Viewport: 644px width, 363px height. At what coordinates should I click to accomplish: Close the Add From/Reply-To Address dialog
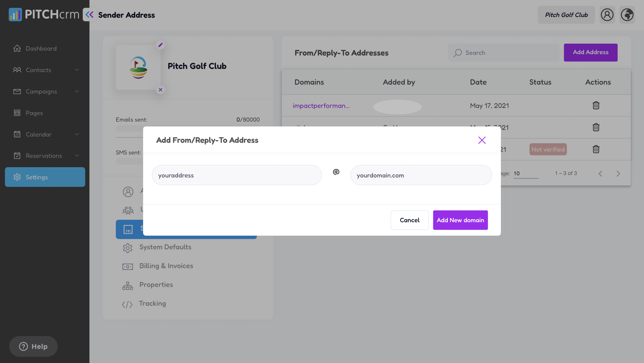(482, 140)
